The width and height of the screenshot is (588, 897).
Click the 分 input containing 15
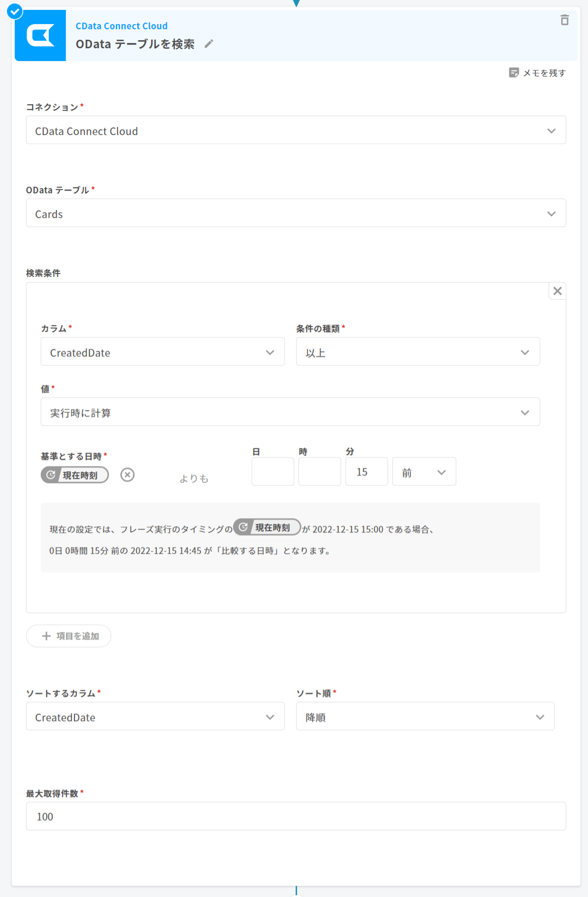coord(366,471)
